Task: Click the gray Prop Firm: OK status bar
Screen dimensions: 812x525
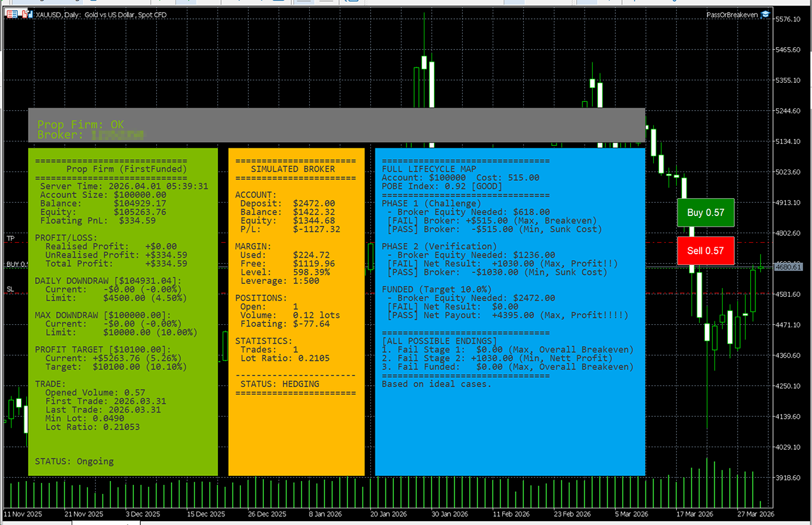Action: pyautogui.click(x=337, y=125)
